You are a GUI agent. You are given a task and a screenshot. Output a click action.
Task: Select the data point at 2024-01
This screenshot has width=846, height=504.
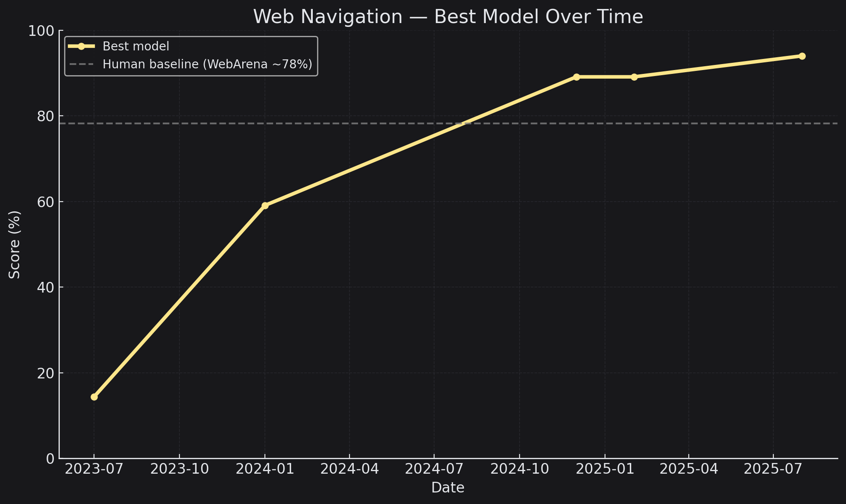[265, 205]
